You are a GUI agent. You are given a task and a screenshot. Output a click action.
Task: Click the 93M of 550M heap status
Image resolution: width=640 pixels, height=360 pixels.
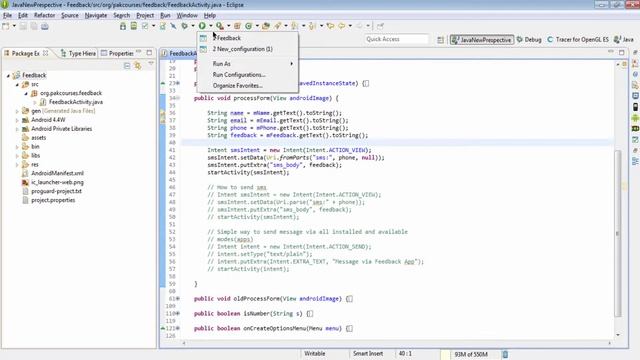[471, 354]
